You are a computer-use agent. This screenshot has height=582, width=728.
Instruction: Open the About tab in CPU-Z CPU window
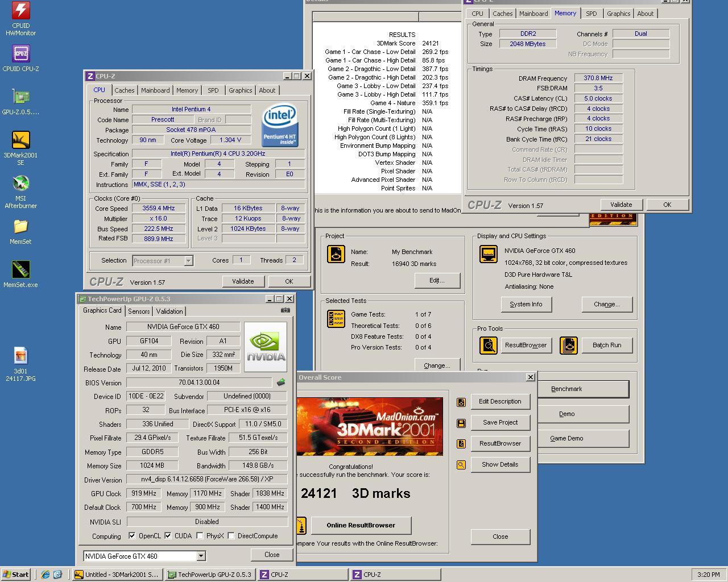(x=267, y=90)
